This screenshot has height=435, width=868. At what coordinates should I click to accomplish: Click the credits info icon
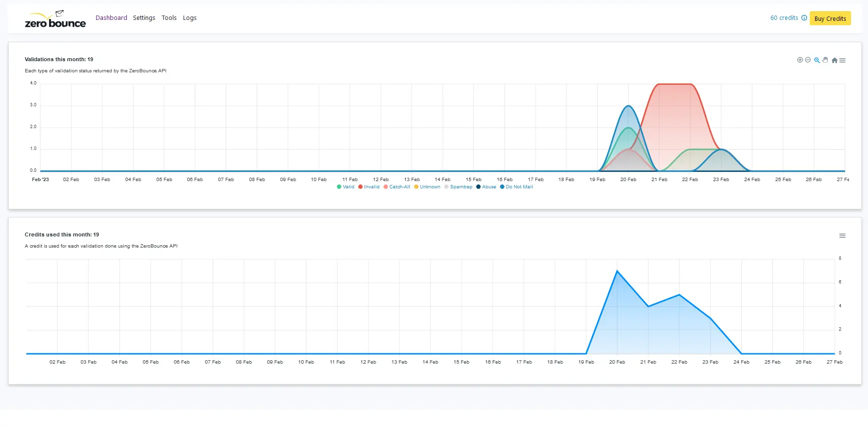[804, 18]
